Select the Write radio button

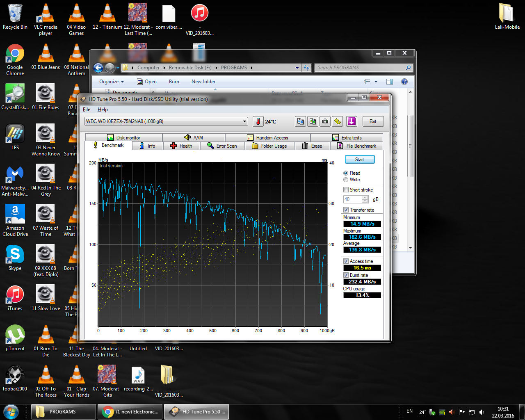(346, 180)
